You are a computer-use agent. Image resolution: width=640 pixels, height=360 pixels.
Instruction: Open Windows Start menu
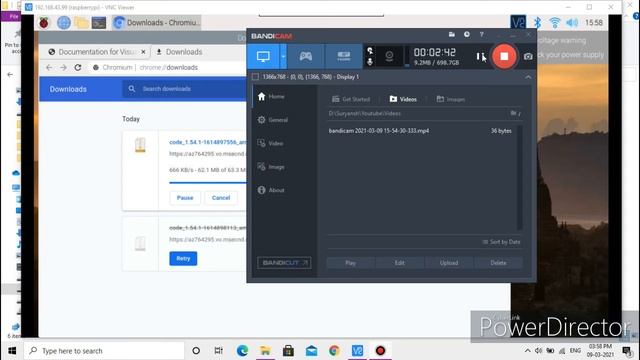pyautogui.click(x=12, y=351)
